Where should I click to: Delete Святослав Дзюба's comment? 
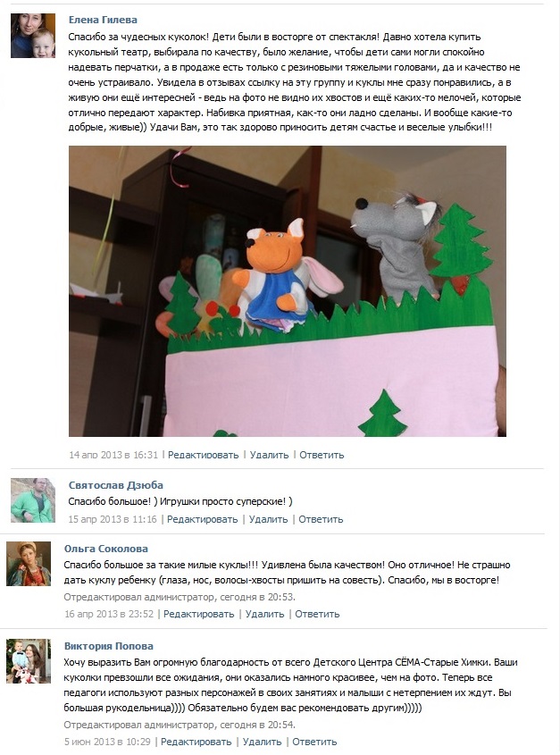pos(268,519)
